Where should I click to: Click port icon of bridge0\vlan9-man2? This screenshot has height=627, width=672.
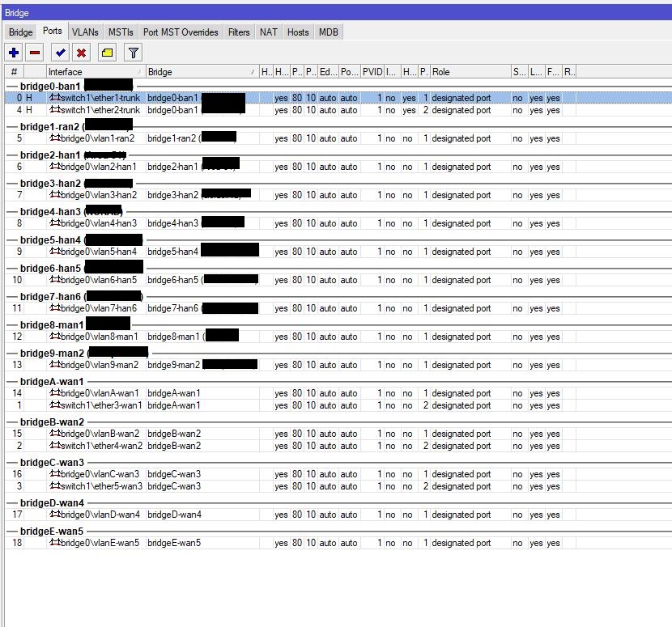(55, 364)
